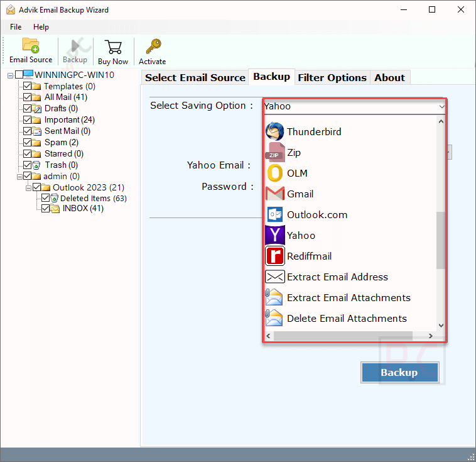Click the WINNINGPC-WIN10 computer icon

[28, 74]
